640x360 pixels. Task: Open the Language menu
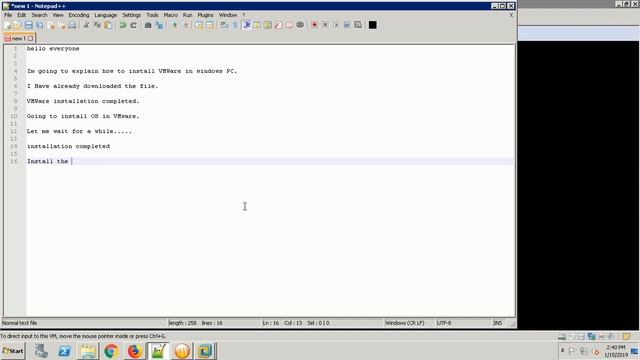(x=106, y=15)
